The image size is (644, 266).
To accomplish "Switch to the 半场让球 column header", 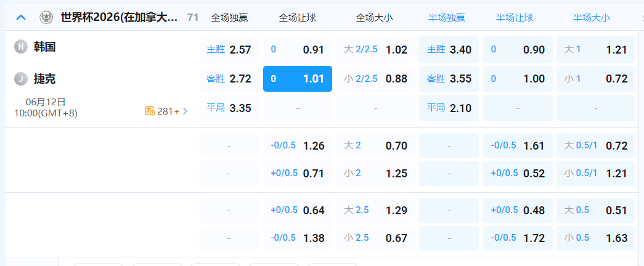I will [x=514, y=18].
